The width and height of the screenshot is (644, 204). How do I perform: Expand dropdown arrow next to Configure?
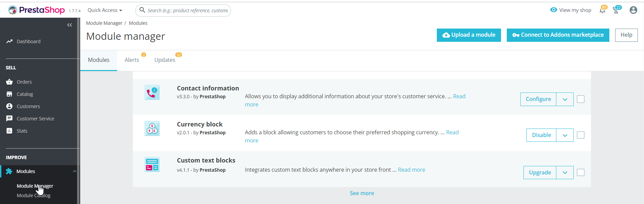565,99
